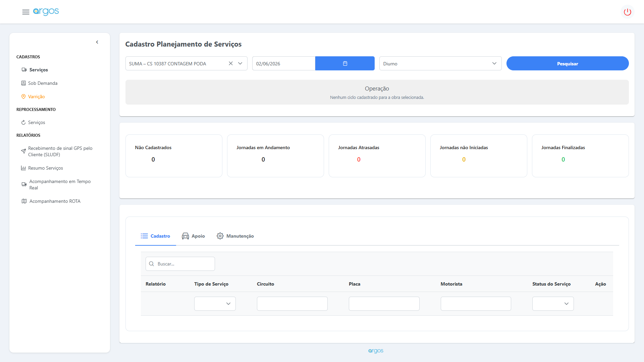Click the Jornadas em Andamento card
This screenshot has height=362, width=644.
coord(275,156)
